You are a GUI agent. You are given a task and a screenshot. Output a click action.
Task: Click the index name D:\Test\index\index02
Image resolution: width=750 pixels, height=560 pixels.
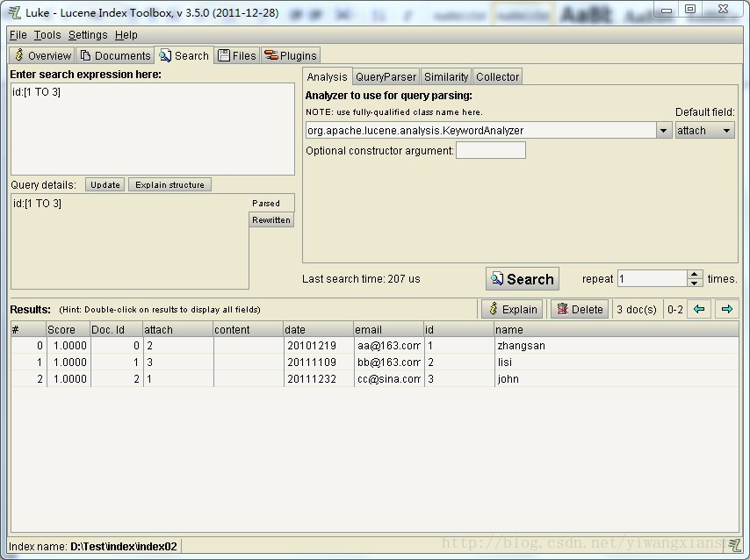124,547
